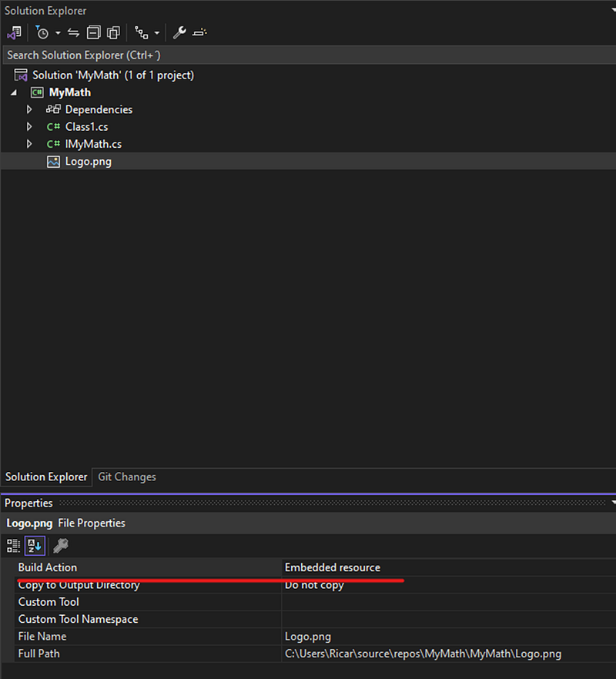Select the Custom Tool property row

click(x=49, y=602)
